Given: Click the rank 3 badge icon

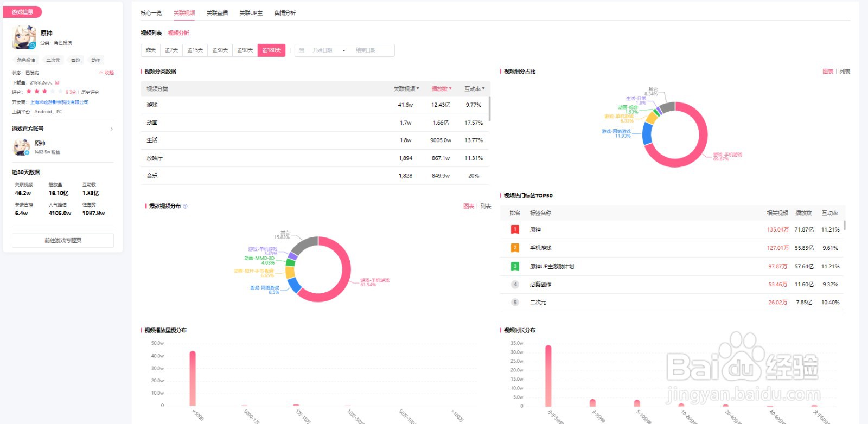Looking at the screenshot, I should click(x=515, y=266).
